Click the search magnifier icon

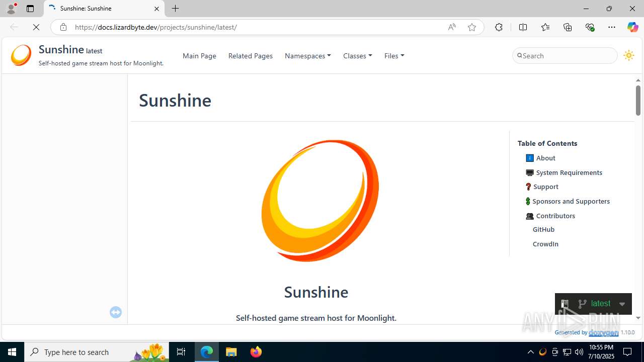520,55
